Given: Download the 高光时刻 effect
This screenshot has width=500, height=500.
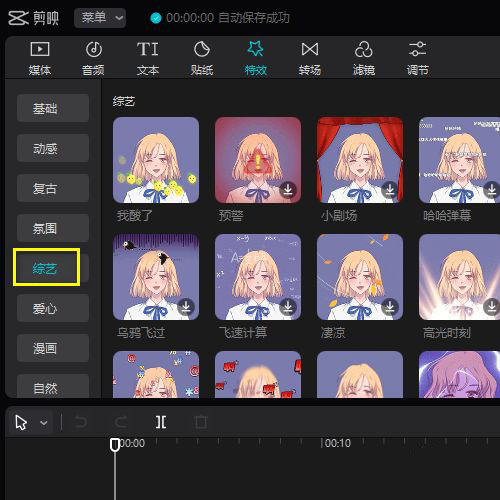Looking at the screenshot, I should [x=492, y=307].
